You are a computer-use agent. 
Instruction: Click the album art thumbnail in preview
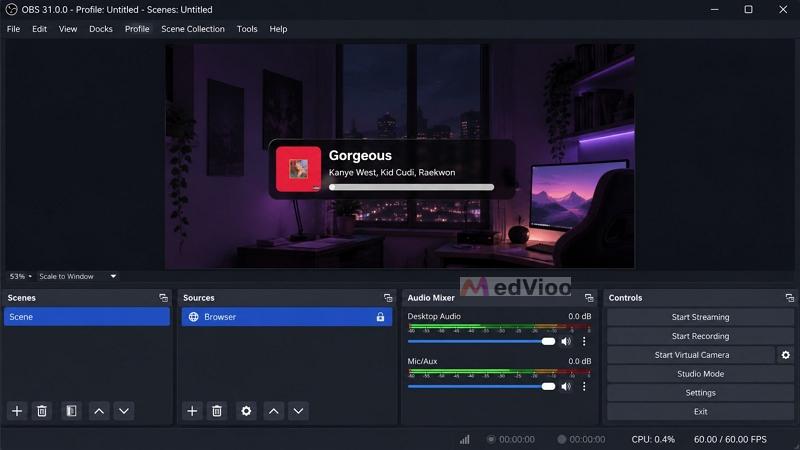click(x=298, y=169)
